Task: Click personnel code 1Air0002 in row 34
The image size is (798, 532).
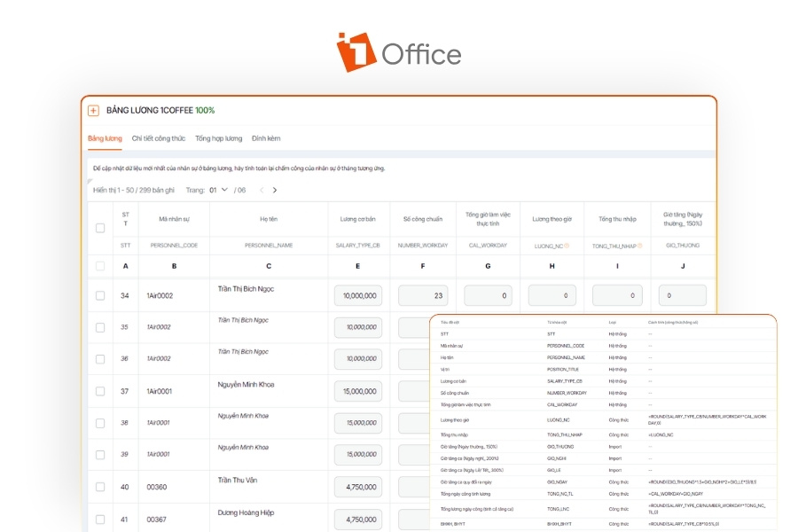Action: pos(160,295)
